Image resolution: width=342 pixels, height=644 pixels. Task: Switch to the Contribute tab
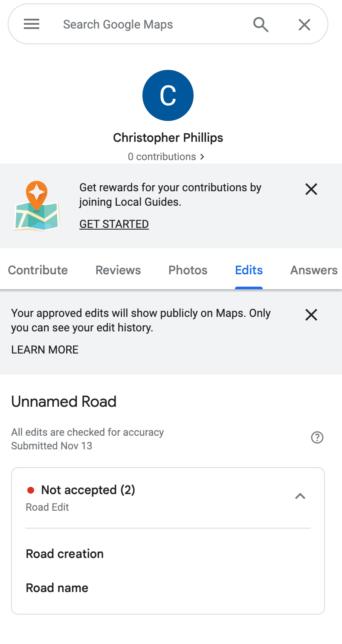click(x=38, y=270)
